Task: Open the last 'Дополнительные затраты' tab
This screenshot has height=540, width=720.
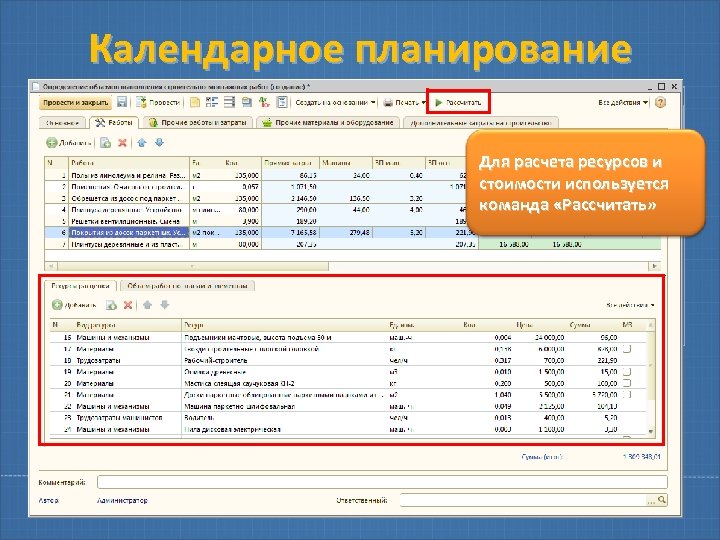Action: coord(481,123)
